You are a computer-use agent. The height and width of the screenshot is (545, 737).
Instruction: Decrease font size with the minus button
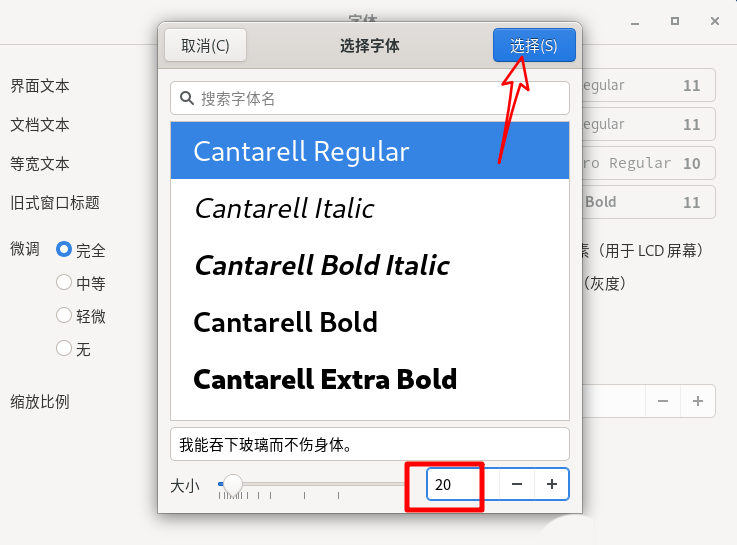[x=516, y=484]
